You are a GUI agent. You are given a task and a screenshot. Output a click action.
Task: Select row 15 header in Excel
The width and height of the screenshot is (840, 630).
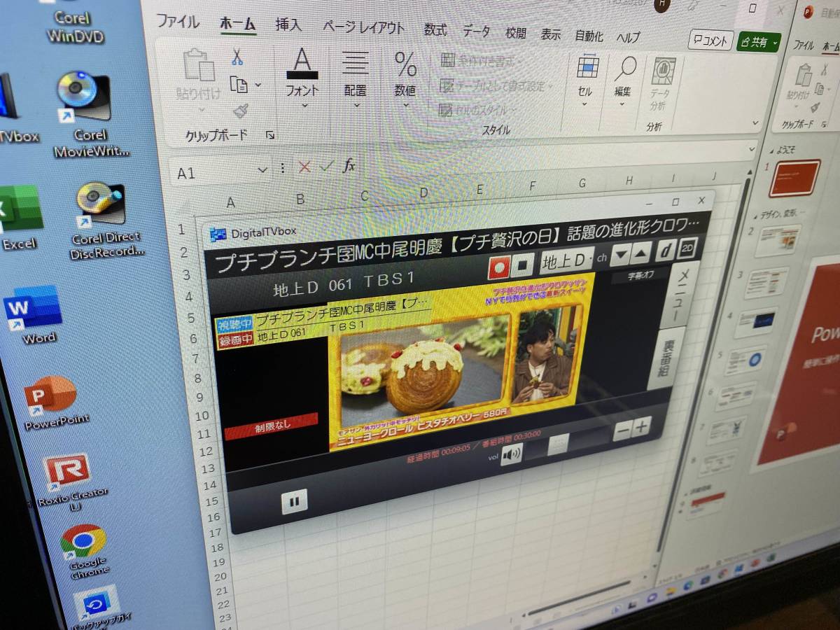click(211, 501)
